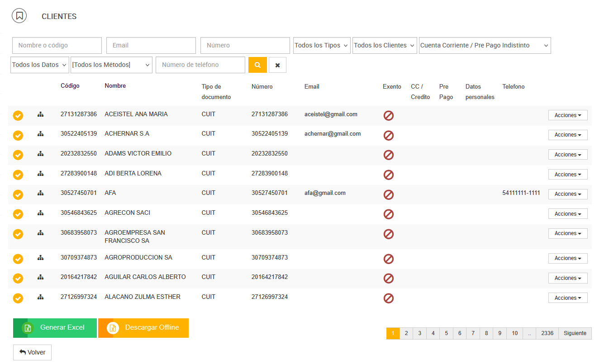Click the bookmark icon beside CLIENTES title
Screen dimensions: 595x364
coord(19,16)
